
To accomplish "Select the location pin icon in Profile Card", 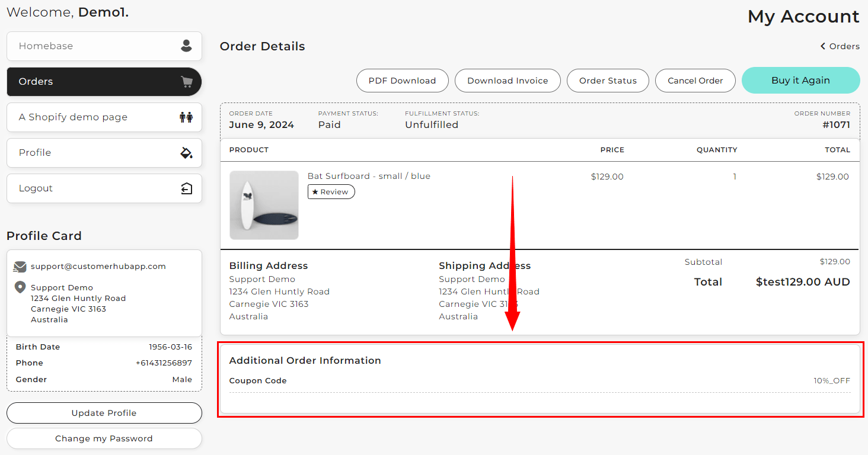I will tap(20, 287).
